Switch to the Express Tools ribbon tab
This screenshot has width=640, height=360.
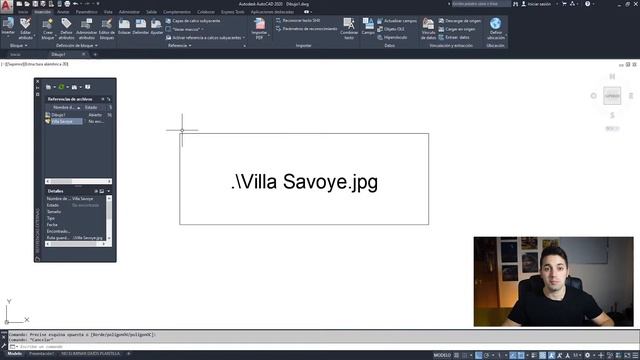(x=232, y=12)
